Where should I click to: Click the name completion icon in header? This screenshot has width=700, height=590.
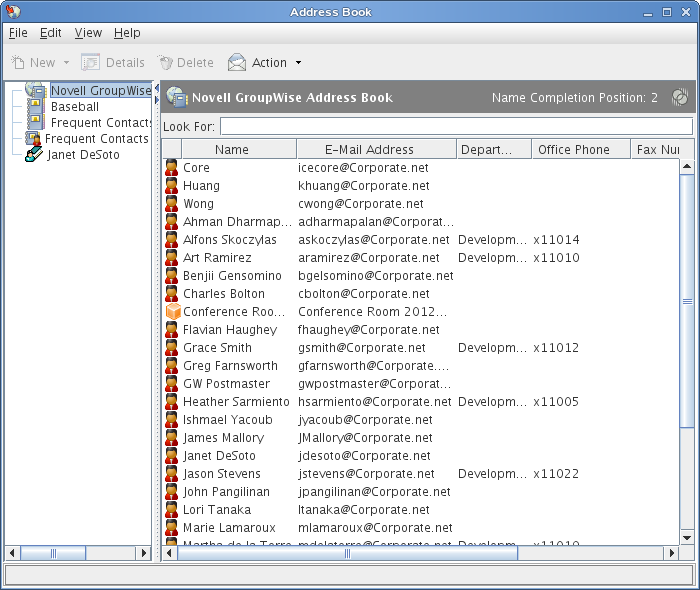(x=680, y=97)
